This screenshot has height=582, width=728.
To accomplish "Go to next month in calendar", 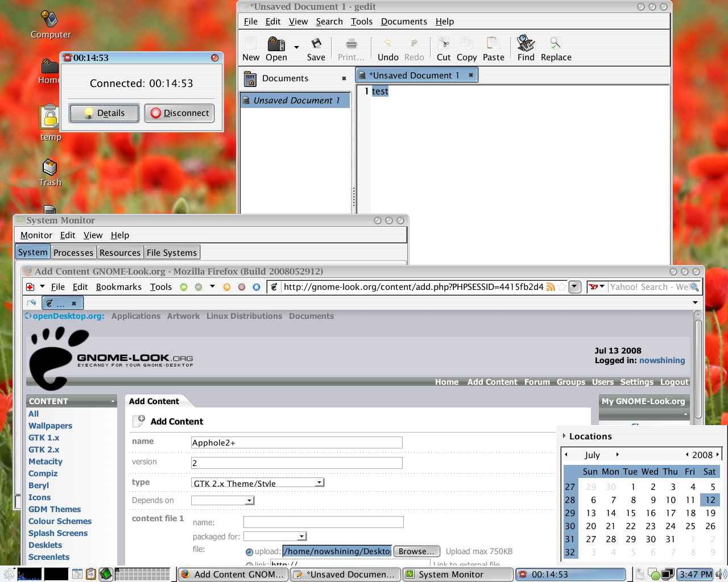I will click(617, 455).
